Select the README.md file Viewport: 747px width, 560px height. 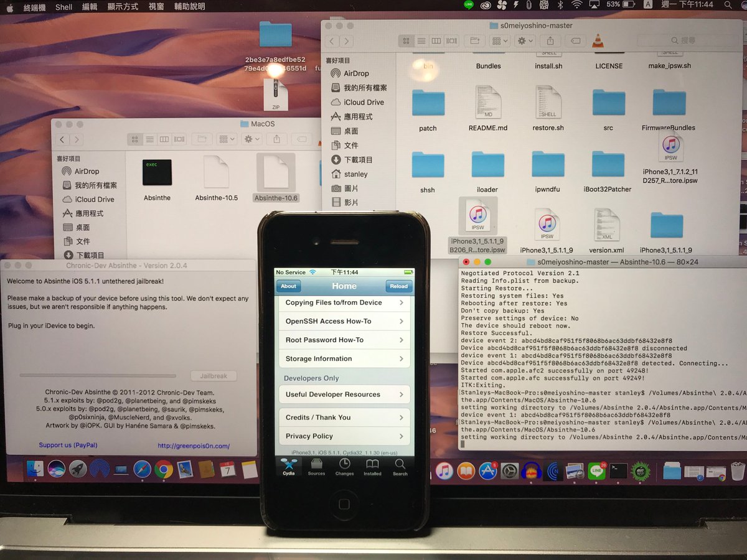tap(488, 103)
